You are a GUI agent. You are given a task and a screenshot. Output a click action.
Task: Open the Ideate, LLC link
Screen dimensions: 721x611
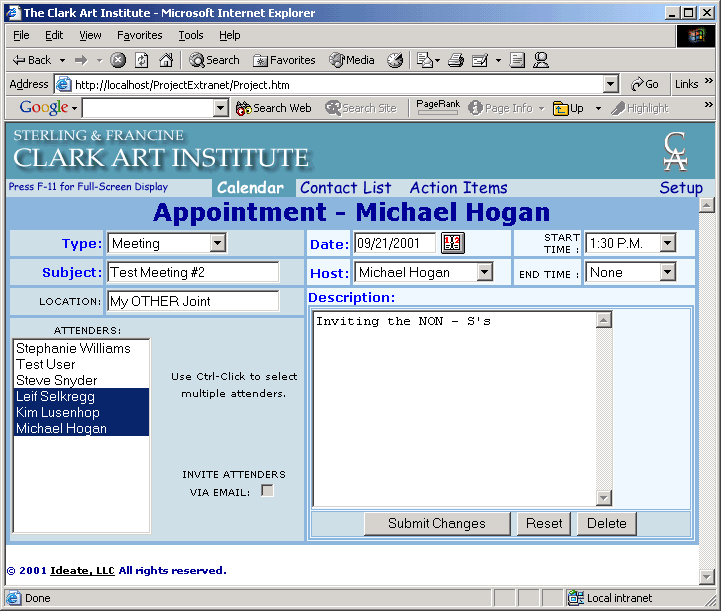click(x=82, y=571)
